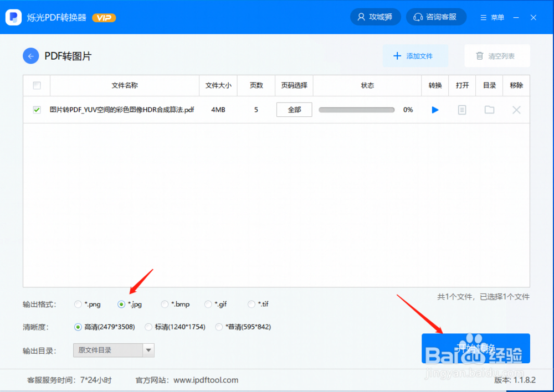Viewport: 554px width, 392px height.
Task: Uncheck the HDR合成算法 PDF file checkbox
Action: coord(37,110)
